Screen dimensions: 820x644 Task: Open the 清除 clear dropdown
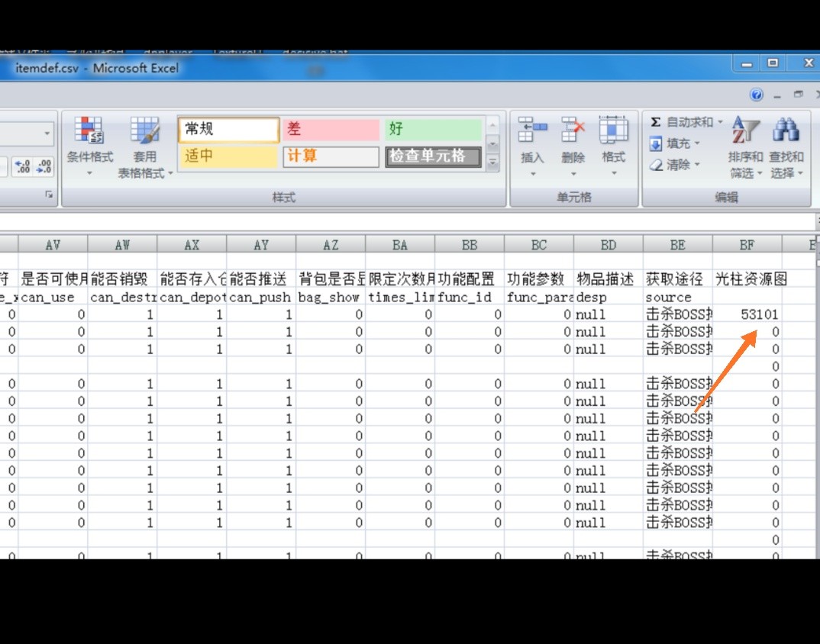point(697,165)
